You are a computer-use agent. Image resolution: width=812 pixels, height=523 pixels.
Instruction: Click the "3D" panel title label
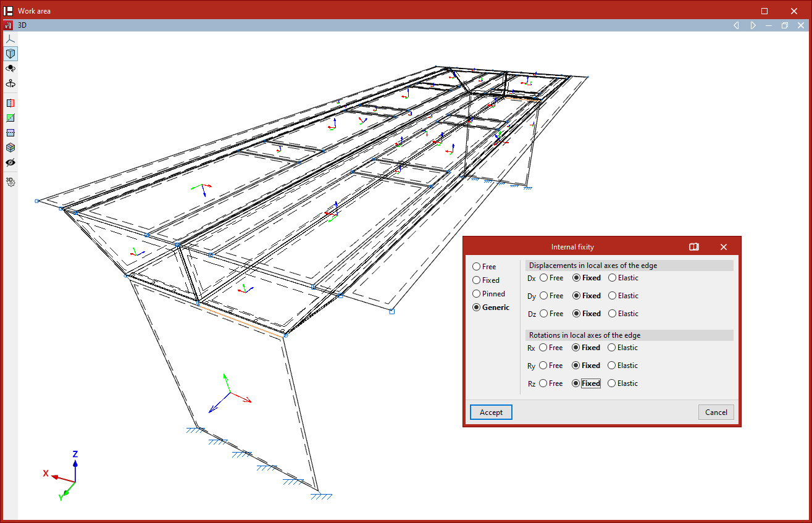(x=22, y=25)
